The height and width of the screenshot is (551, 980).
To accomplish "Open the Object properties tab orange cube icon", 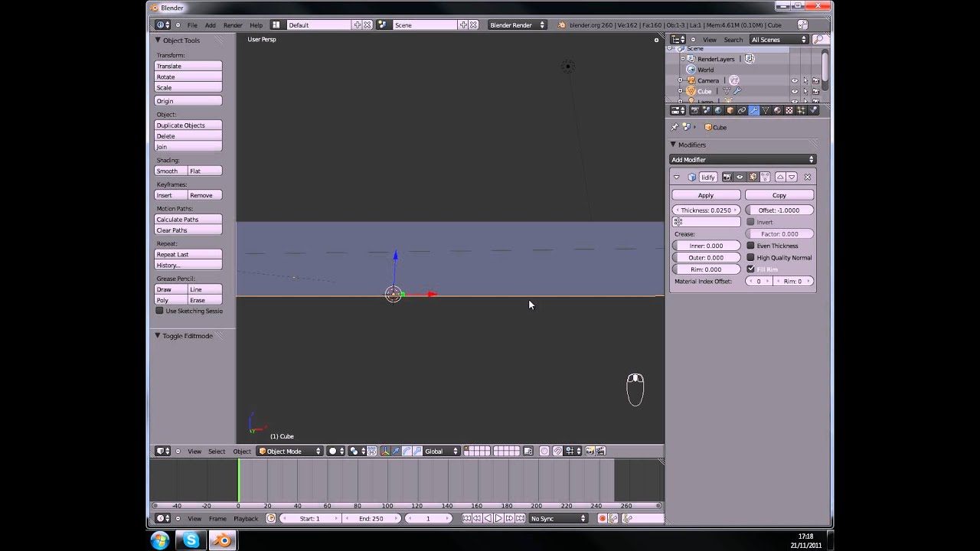I will [x=730, y=110].
